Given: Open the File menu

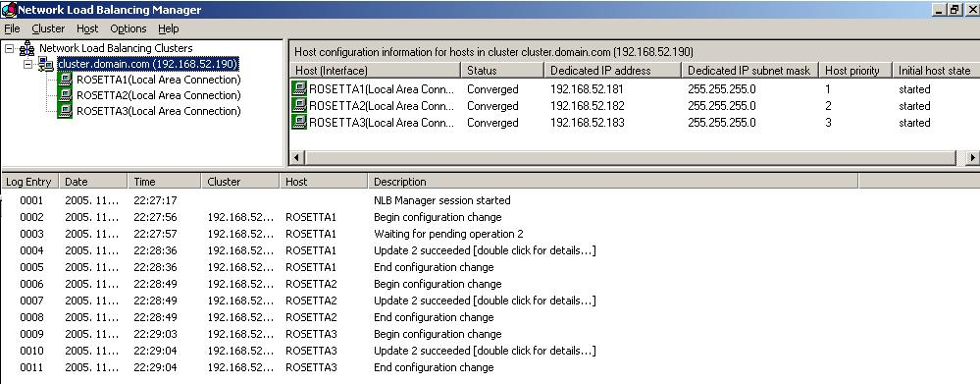Looking at the screenshot, I should coord(12,28).
